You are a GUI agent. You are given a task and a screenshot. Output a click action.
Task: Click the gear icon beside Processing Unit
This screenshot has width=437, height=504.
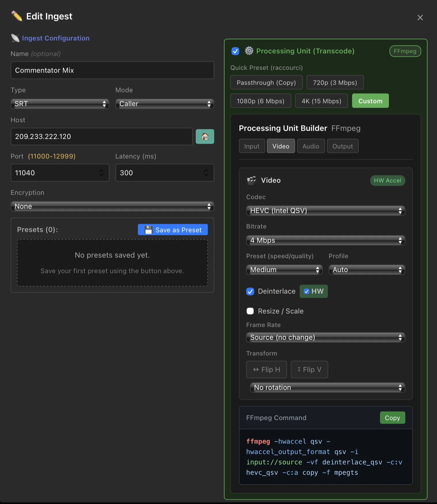[x=249, y=51]
